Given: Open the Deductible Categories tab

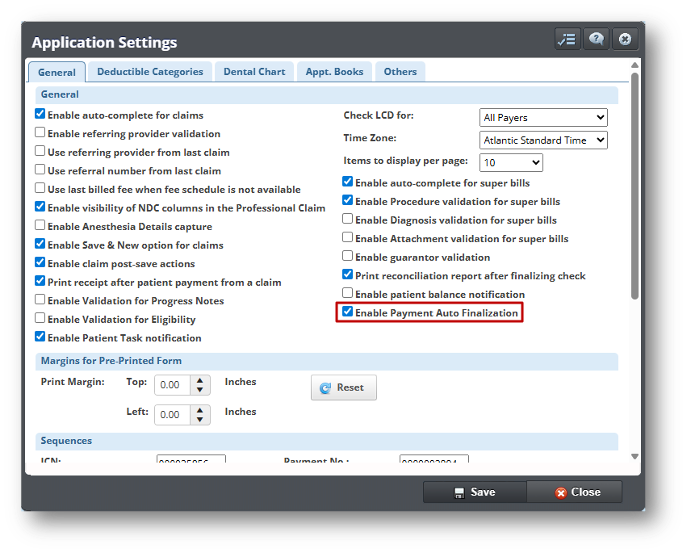Looking at the screenshot, I should (150, 72).
